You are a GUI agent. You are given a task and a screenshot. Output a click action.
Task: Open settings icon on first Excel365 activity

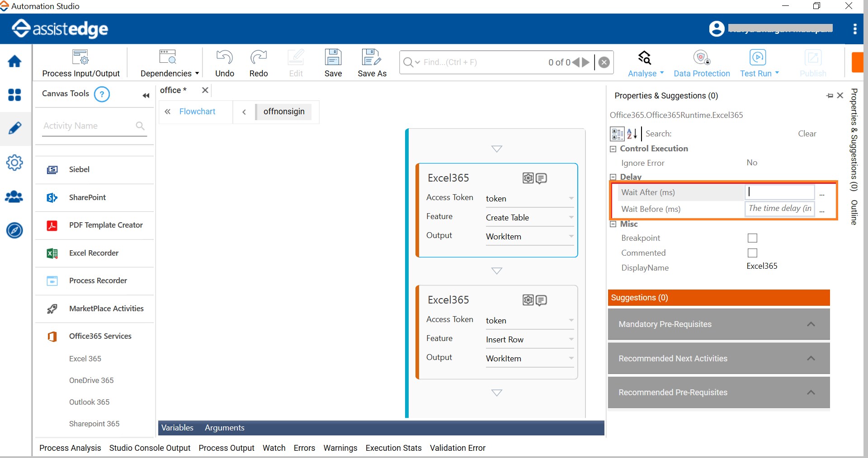[528, 178]
